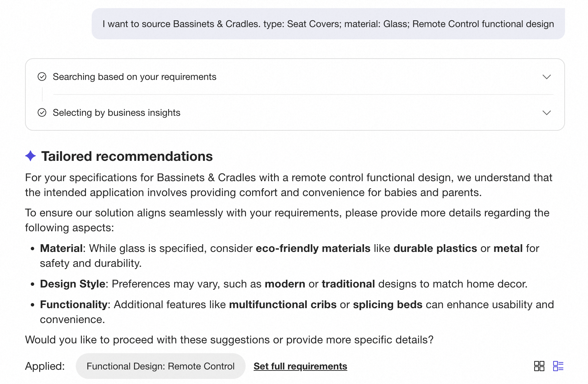Select the Functional Design: Remote Control filter chip
The image size is (588, 384).
[x=160, y=366]
